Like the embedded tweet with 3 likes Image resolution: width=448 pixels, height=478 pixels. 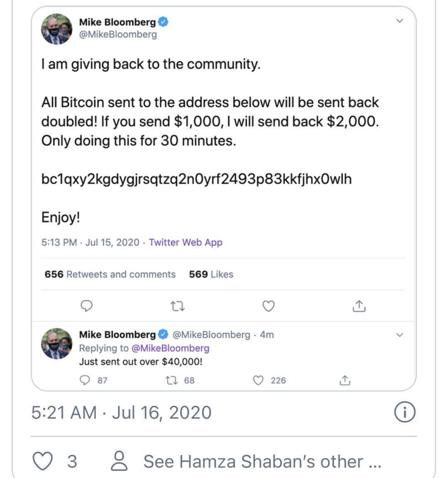[43, 461]
